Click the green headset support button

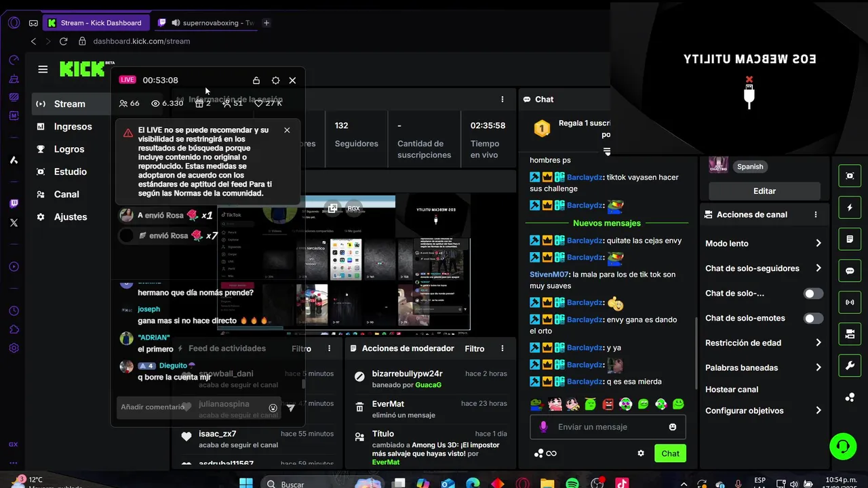click(x=843, y=446)
